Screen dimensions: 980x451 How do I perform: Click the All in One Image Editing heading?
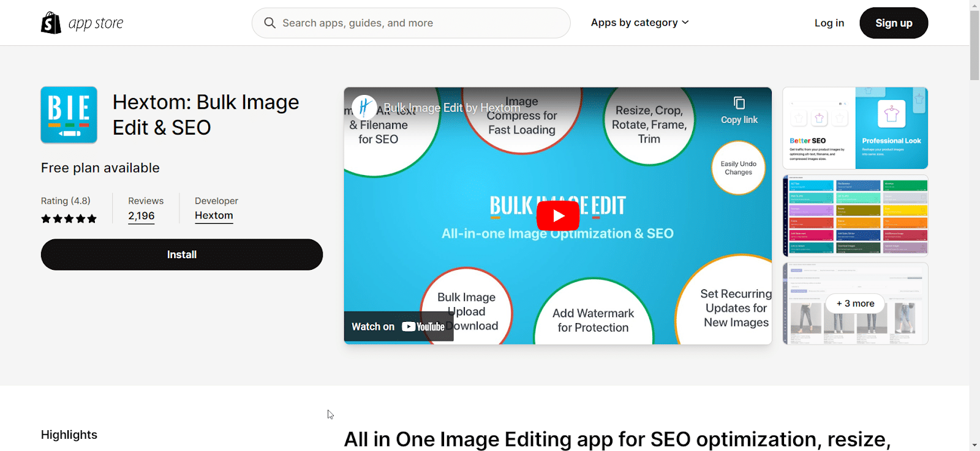617,439
